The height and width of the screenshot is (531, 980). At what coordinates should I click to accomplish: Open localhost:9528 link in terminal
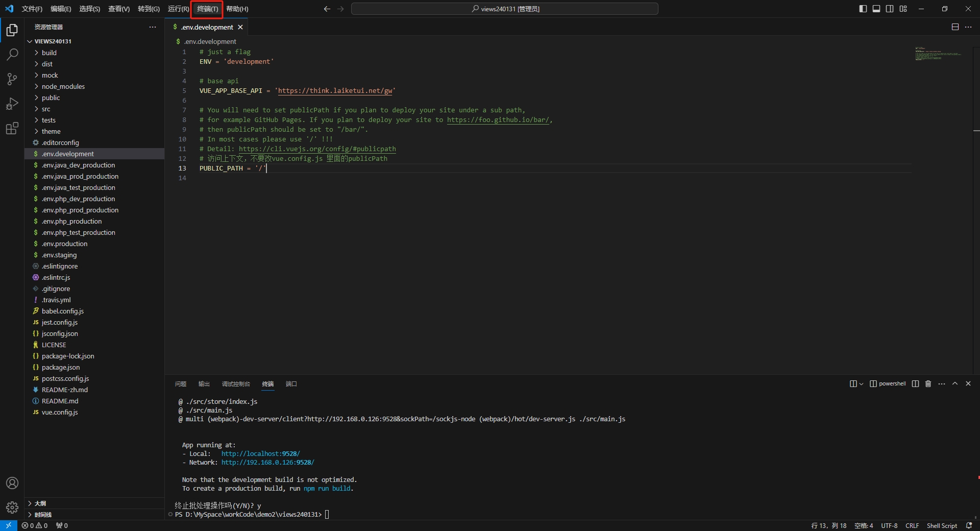(260, 454)
